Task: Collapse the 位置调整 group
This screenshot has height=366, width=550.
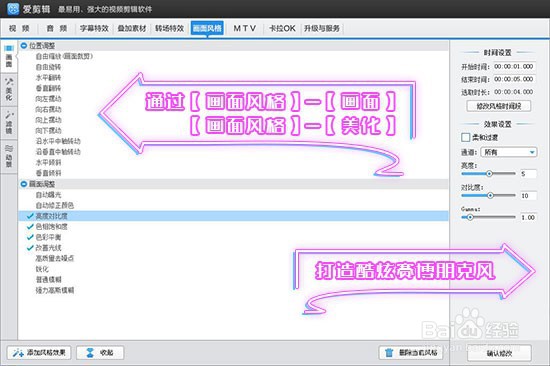Action: tap(24, 46)
